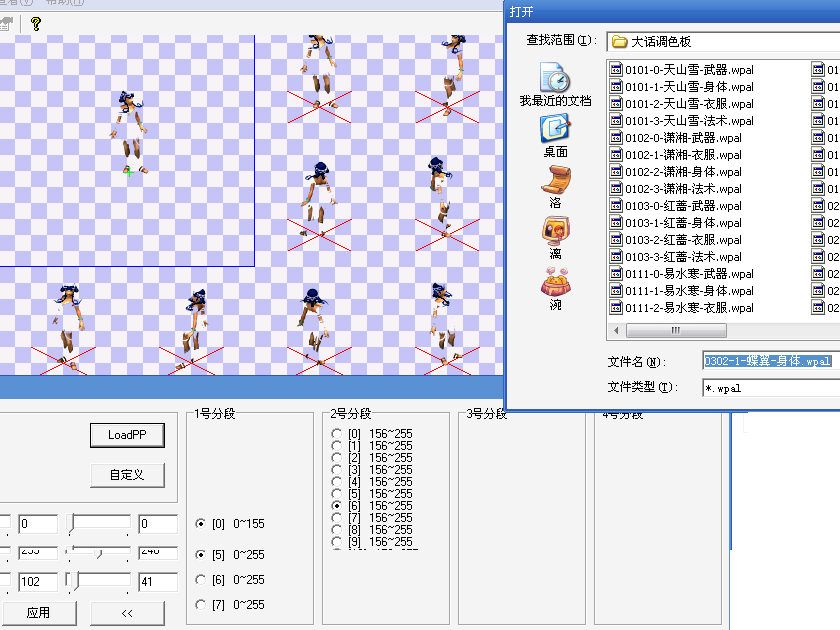Select 2号分段 radio [0] 156~255
The width and height of the screenshot is (840, 630).
coord(336,433)
